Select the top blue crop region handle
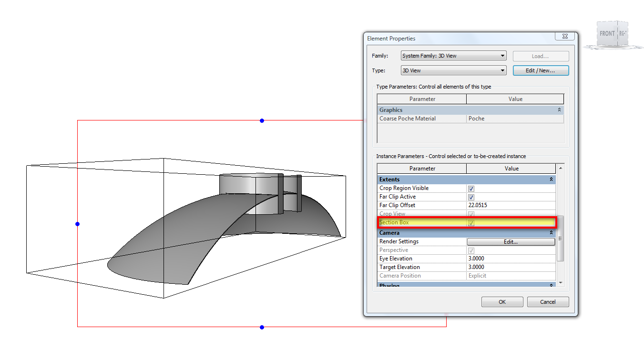 pyautogui.click(x=262, y=121)
